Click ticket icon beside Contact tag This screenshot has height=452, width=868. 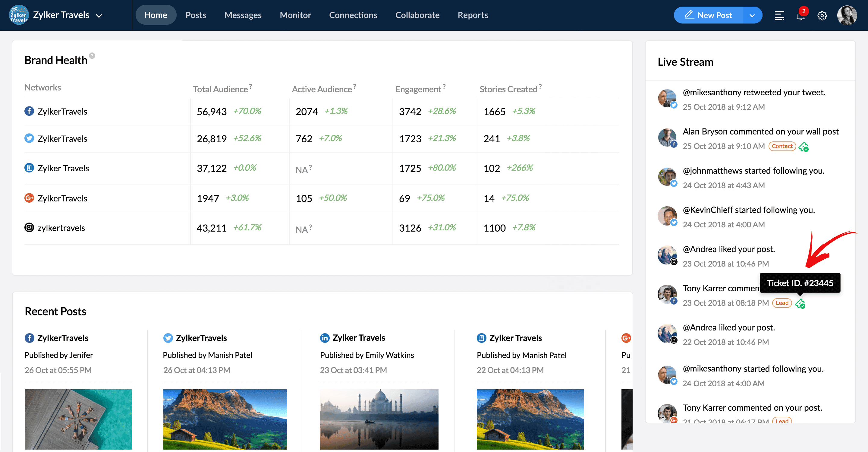click(x=803, y=147)
